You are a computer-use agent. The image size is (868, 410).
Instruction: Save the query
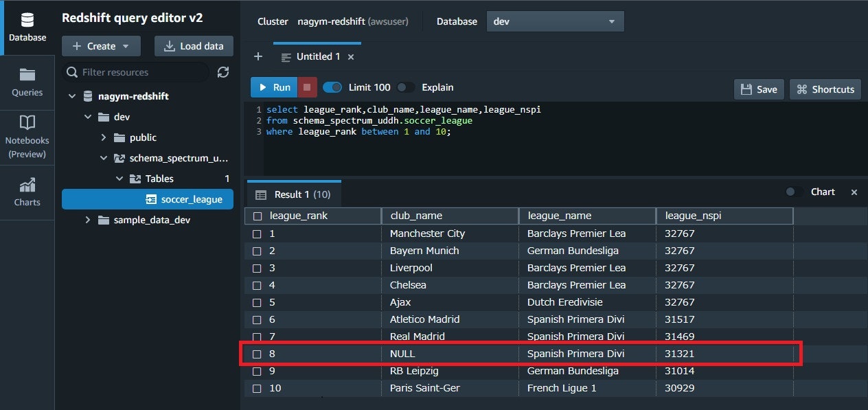click(759, 89)
